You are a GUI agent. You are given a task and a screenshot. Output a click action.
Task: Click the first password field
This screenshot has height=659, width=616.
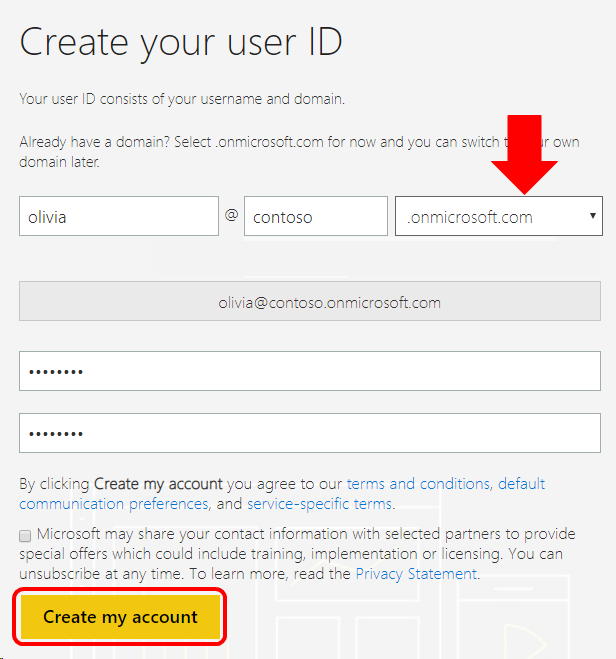(x=310, y=371)
